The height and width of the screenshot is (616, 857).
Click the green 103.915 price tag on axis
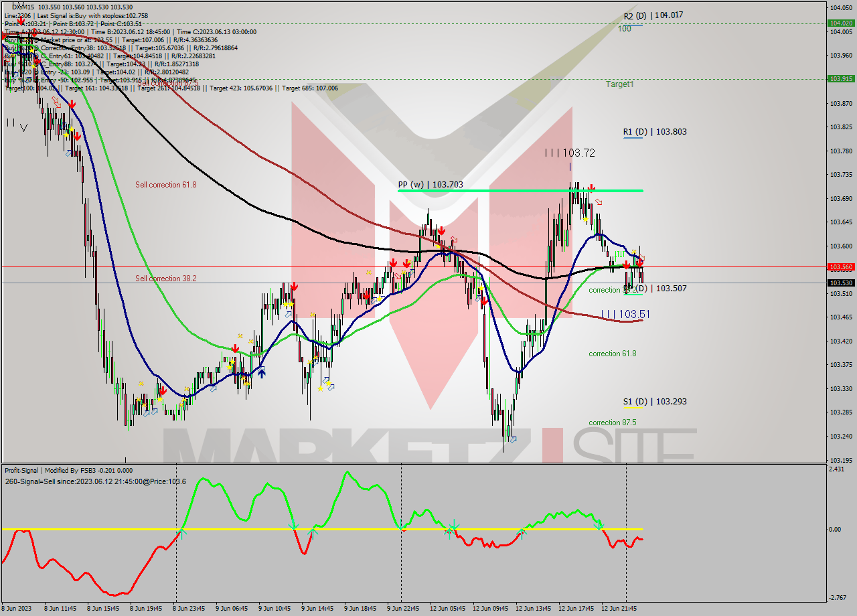841,78
